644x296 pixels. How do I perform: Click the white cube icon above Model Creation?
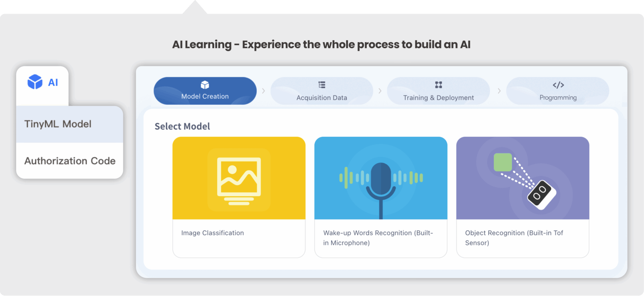coord(205,85)
